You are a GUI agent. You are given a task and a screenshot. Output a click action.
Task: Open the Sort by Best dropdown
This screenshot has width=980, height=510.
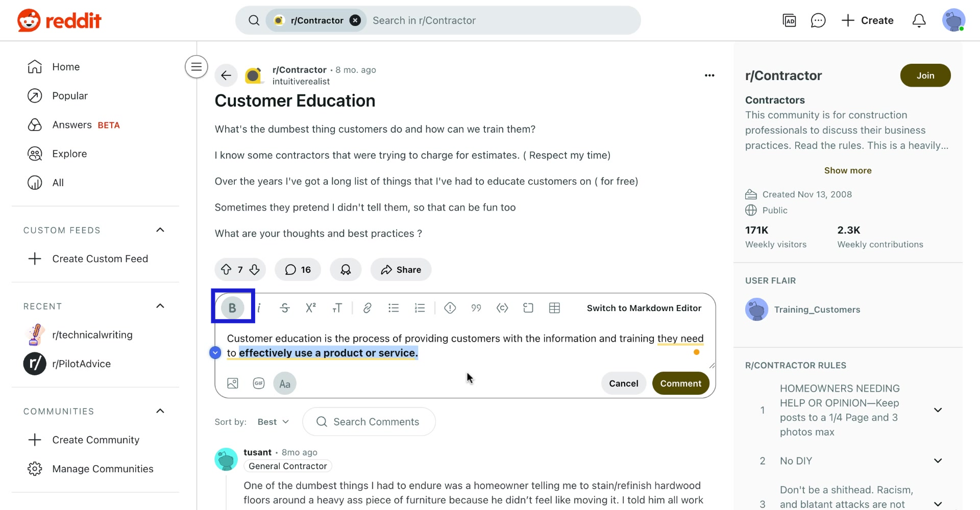click(273, 421)
